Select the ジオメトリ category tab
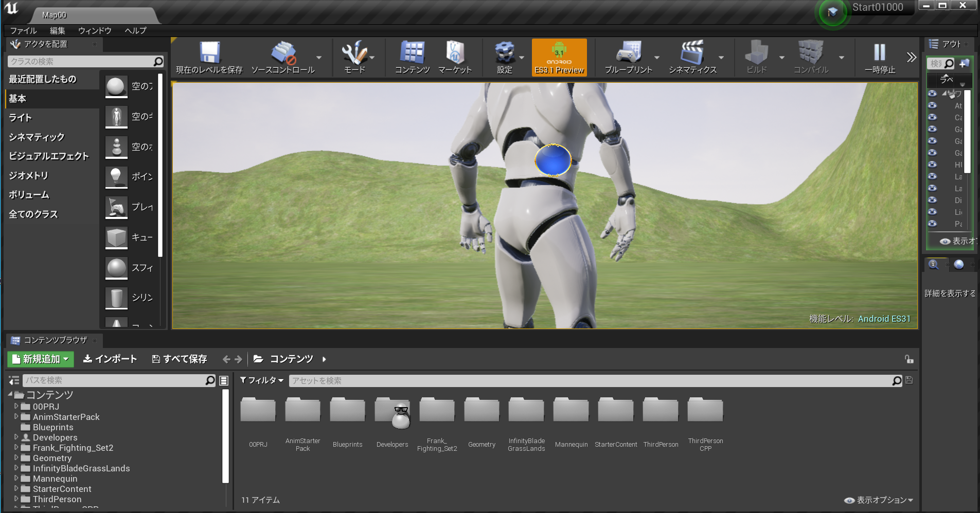 52,176
